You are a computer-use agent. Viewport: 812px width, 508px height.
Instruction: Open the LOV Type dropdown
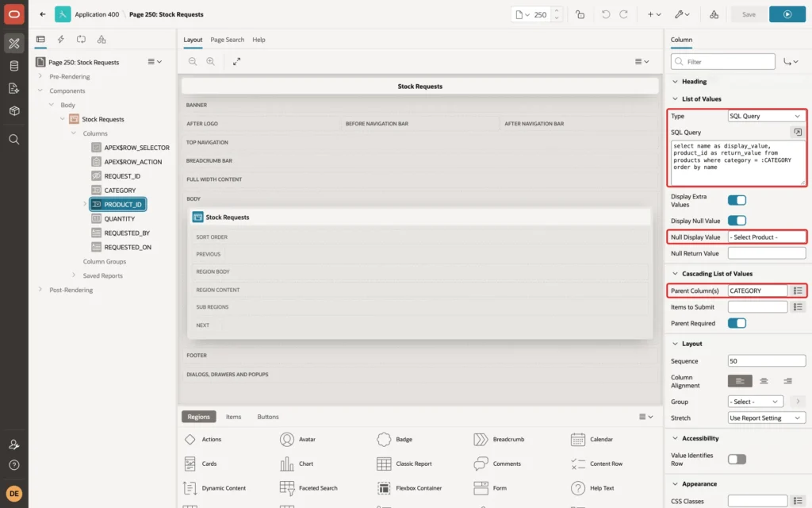767,116
